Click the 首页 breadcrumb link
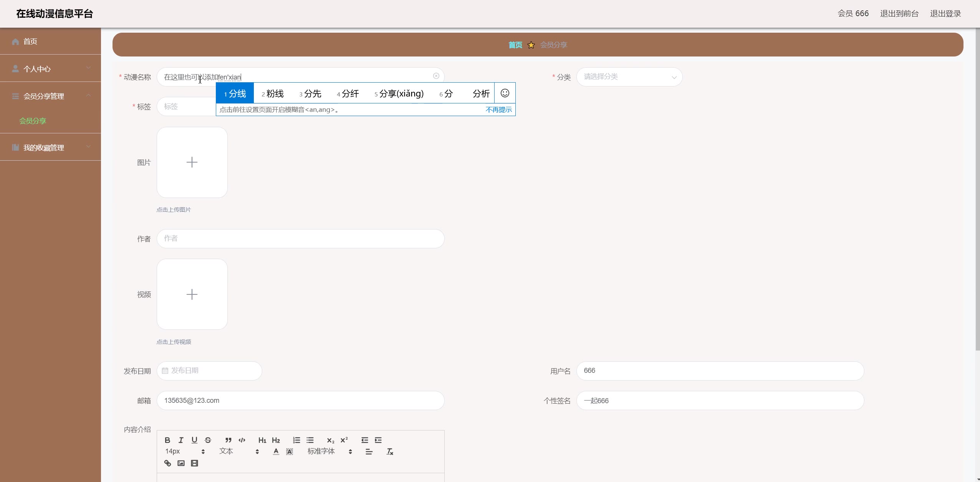Viewport: 980px width, 482px height. point(515,45)
